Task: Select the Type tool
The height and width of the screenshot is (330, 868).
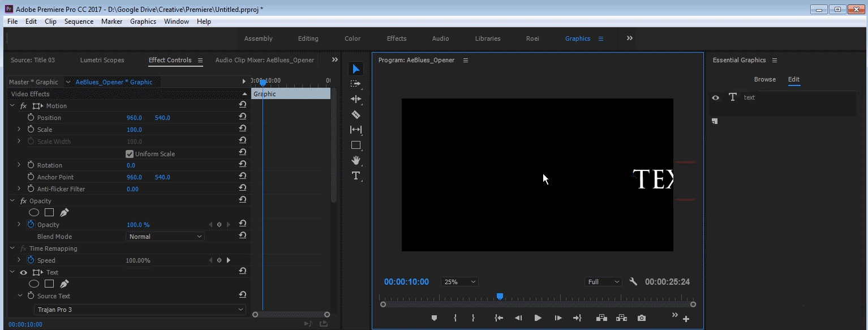Action: tap(356, 176)
